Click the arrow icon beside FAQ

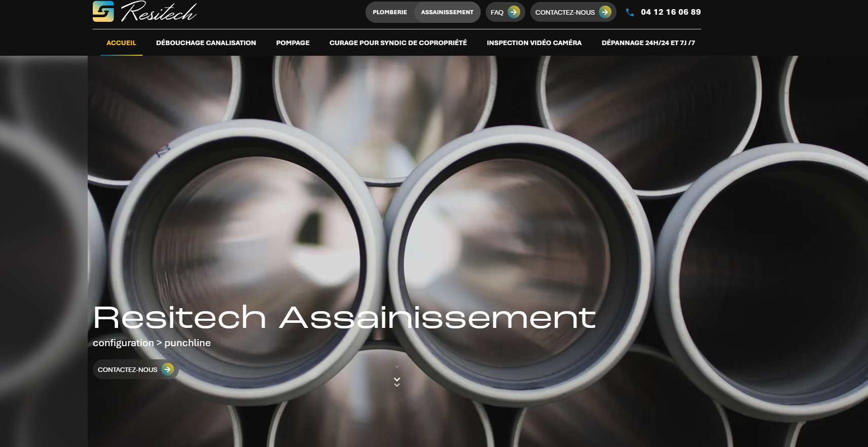[514, 12]
